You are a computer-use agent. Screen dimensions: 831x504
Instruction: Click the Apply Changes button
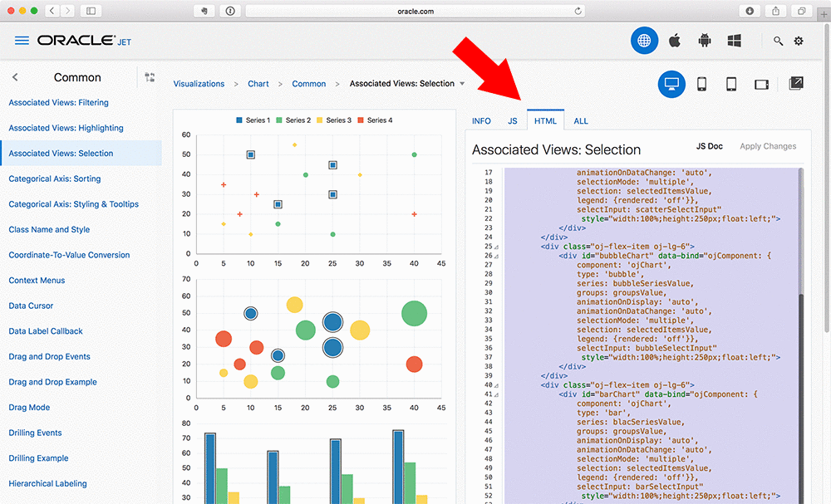(x=768, y=146)
